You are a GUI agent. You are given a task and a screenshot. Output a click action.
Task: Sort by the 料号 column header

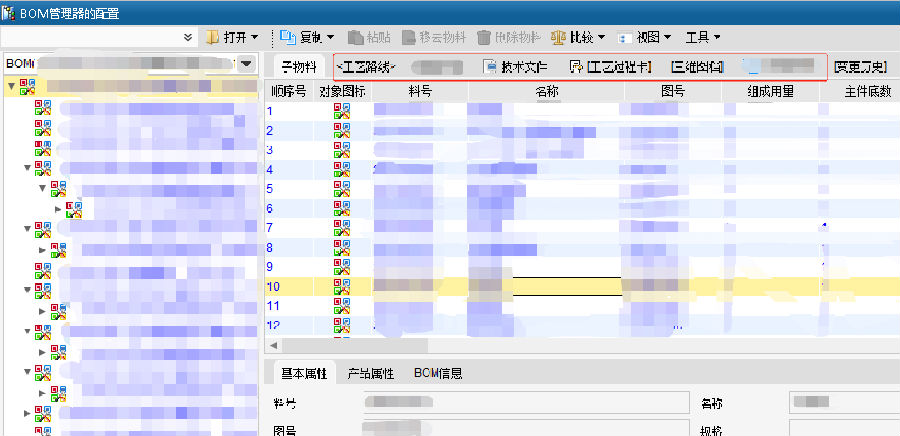click(x=420, y=91)
